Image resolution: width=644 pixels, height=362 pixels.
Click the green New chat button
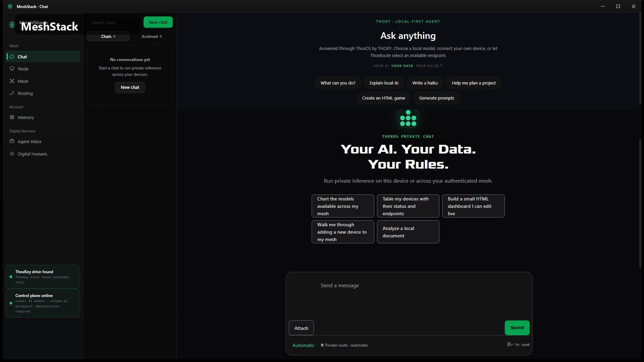coord(158,22)
